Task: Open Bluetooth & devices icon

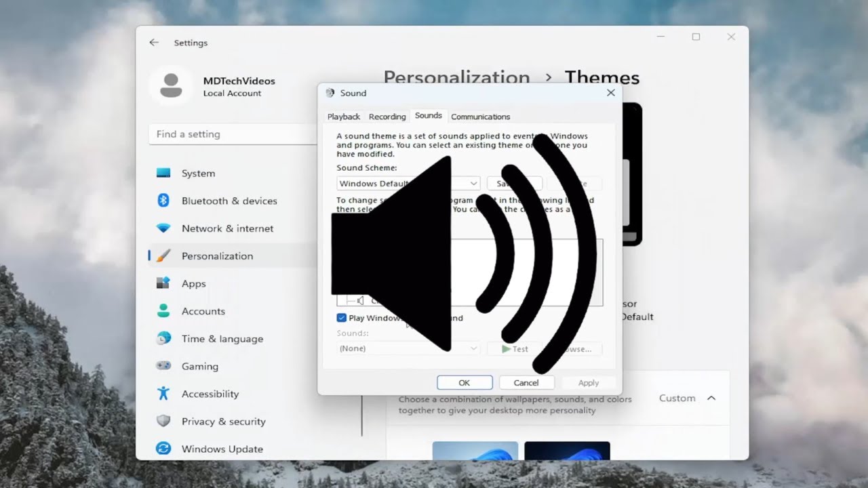Action: click(x=163, y=201)
